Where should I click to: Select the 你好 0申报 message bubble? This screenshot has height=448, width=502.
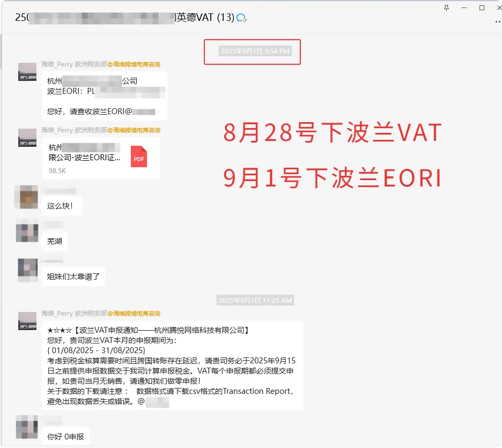pos(65,437)
